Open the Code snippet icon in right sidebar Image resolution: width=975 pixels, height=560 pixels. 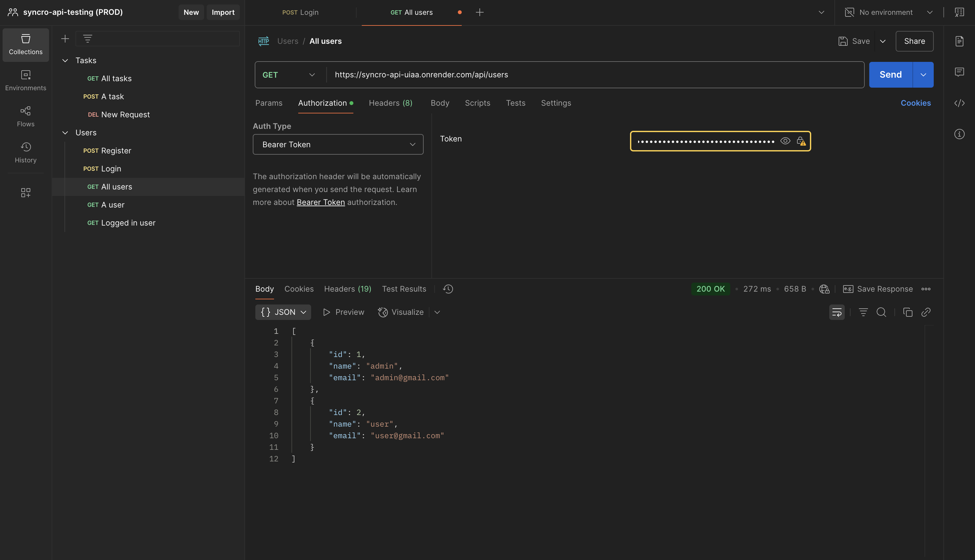959,103
